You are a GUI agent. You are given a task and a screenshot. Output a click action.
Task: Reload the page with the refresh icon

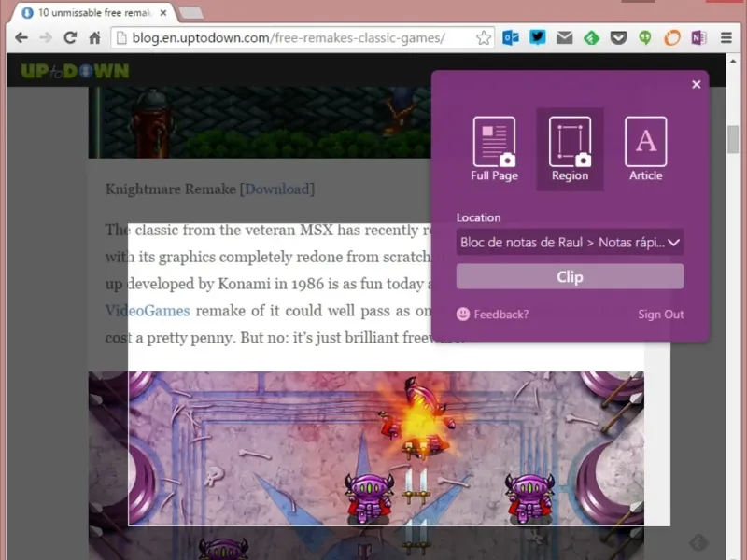[70, 37]
